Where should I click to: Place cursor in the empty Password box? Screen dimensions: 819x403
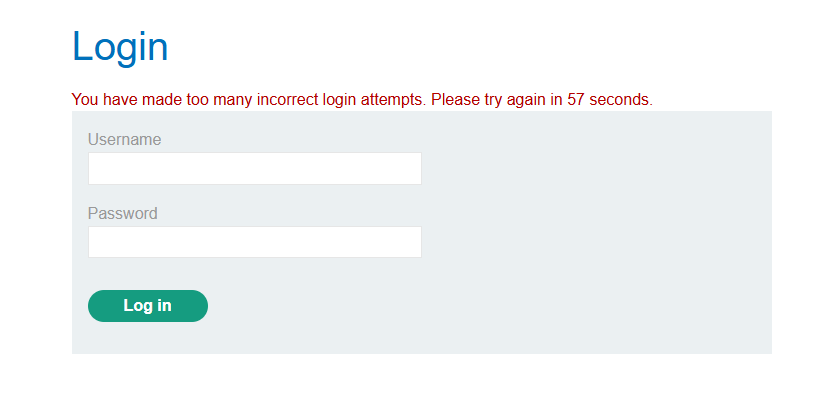(254, 242)
